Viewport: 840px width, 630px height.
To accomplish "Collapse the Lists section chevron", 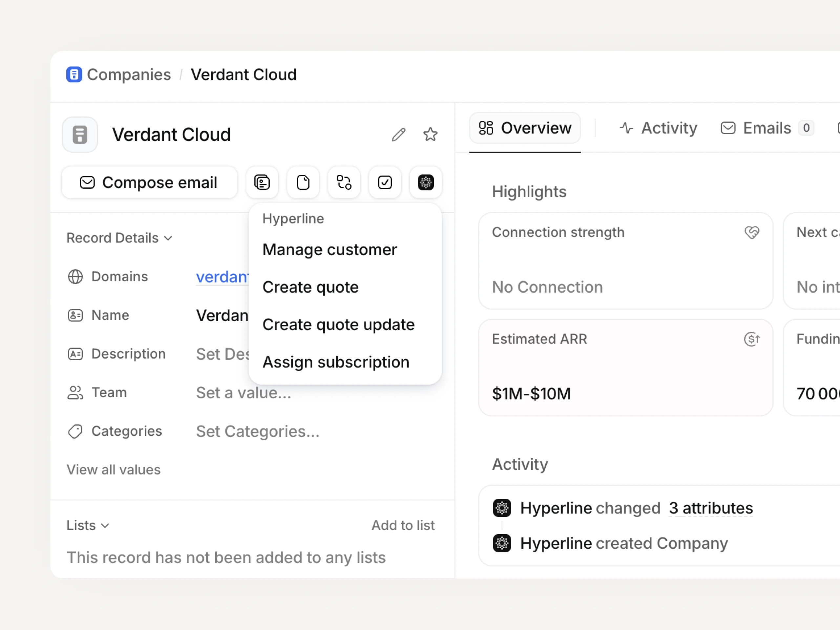I will pyautogui.click(x=105, y=526).
